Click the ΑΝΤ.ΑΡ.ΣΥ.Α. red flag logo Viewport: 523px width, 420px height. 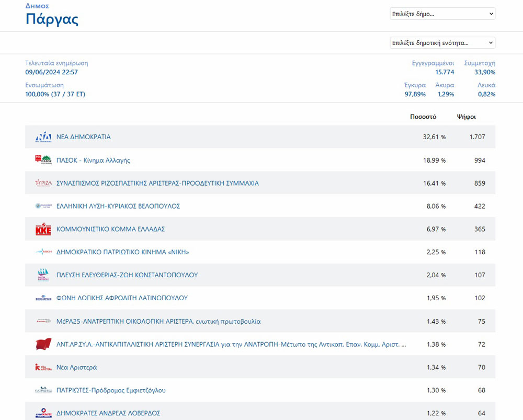pos(43,344)
